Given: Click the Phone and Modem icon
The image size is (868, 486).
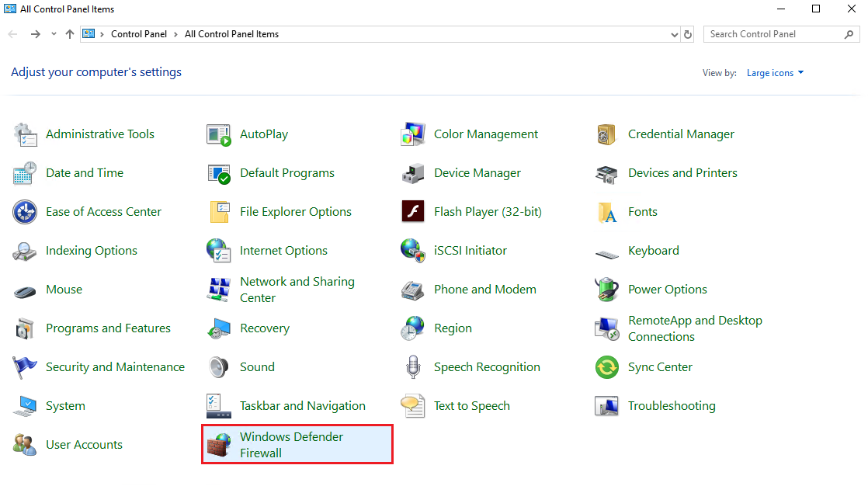Looking at the screenshot, I should 413,290.
